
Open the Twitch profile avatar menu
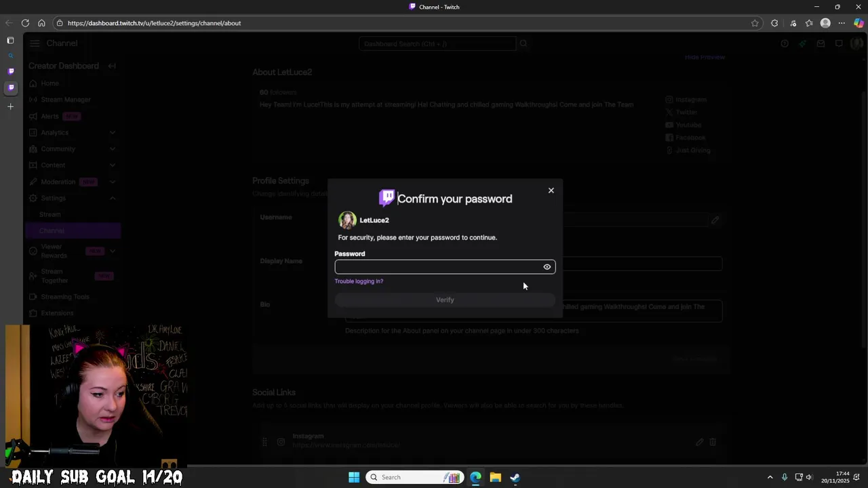tap(856, 43)
